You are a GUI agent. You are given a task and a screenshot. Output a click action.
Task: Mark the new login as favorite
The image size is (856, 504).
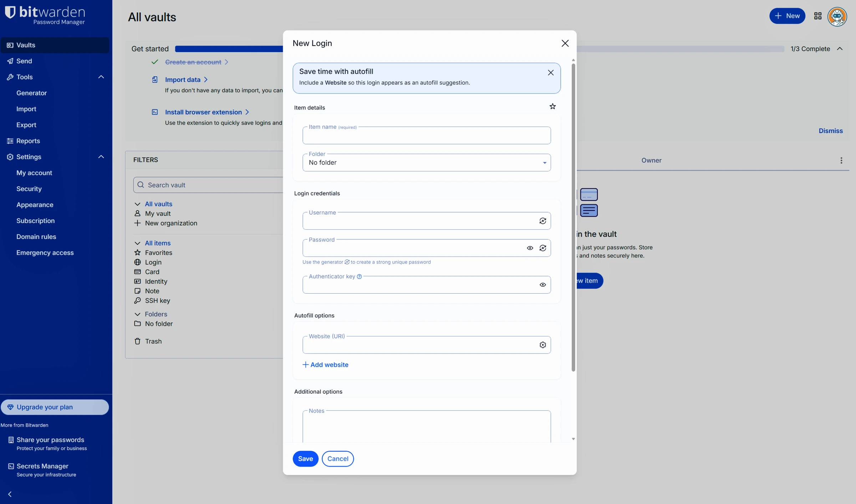click(552, 106)
